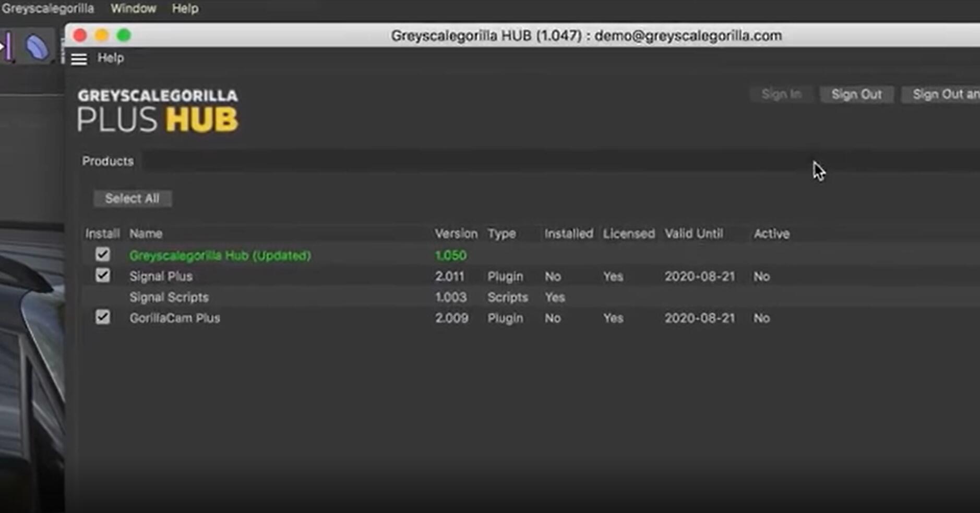The width and height of the screenshot is (980, 513).
Task: Toggle Signal Plus install checkbox
Action: tap(102, 275)
